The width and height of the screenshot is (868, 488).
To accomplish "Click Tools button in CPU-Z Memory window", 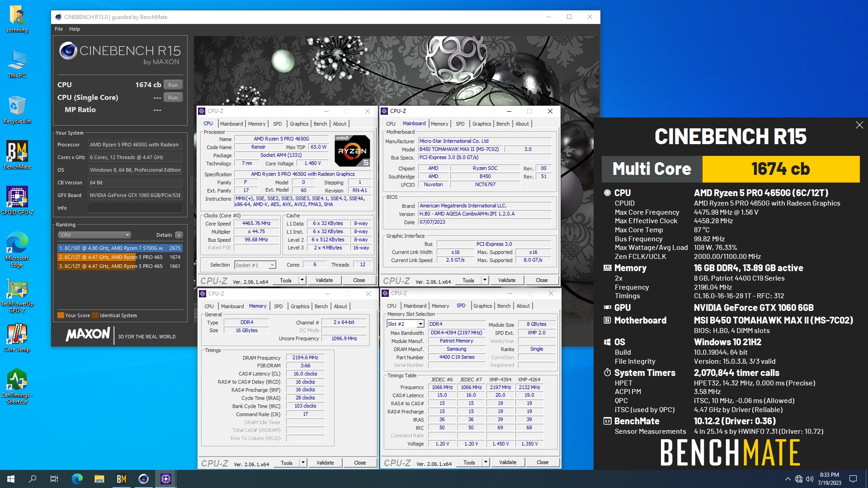I will [x=287, y=463].
